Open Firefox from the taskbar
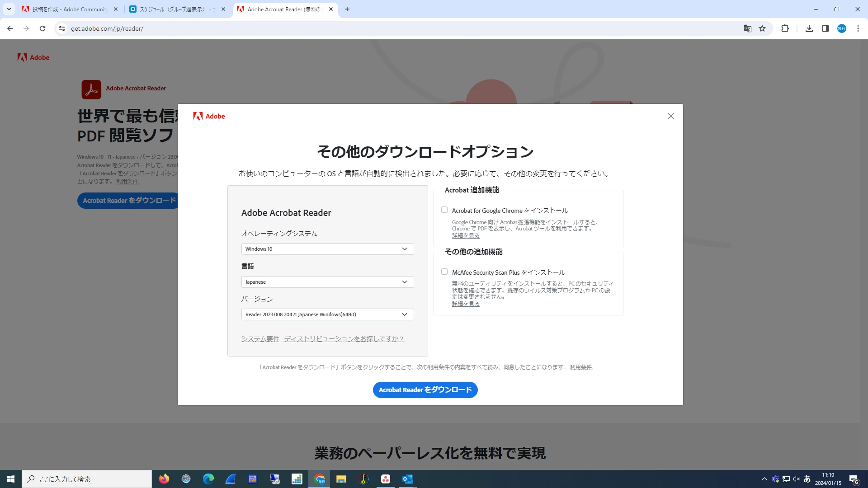 (164, 479)
